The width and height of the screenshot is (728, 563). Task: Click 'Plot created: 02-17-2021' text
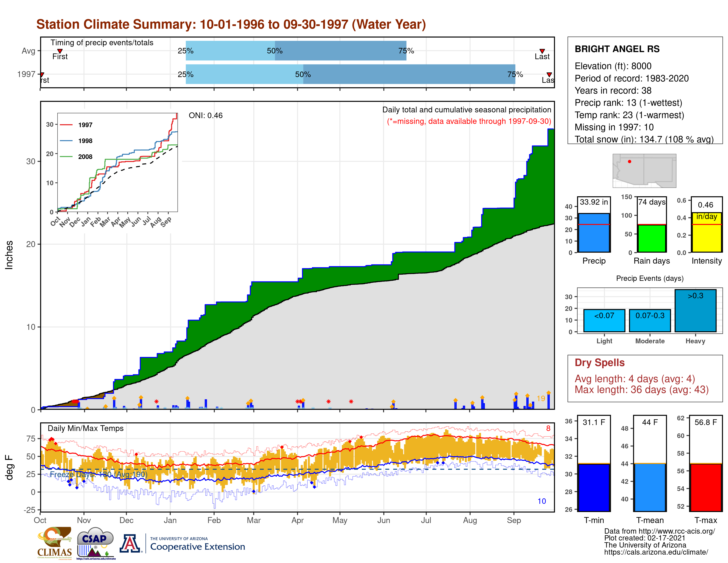point(644,538)
